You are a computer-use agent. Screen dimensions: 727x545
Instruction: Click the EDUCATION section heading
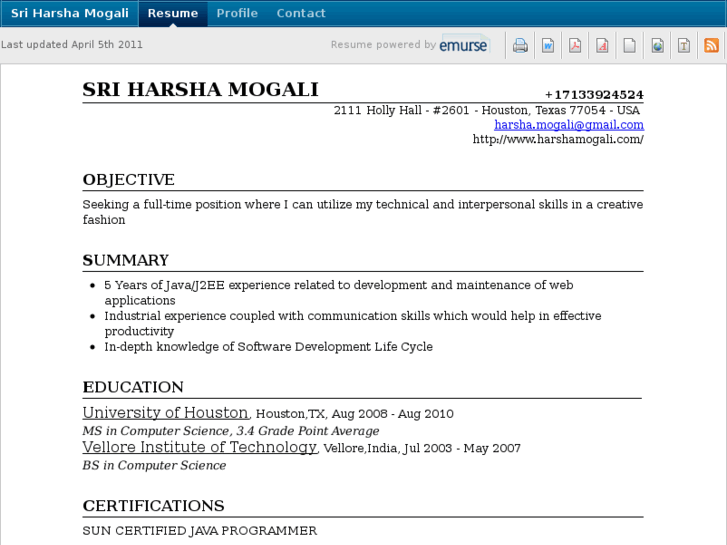(x=133, y=387)
